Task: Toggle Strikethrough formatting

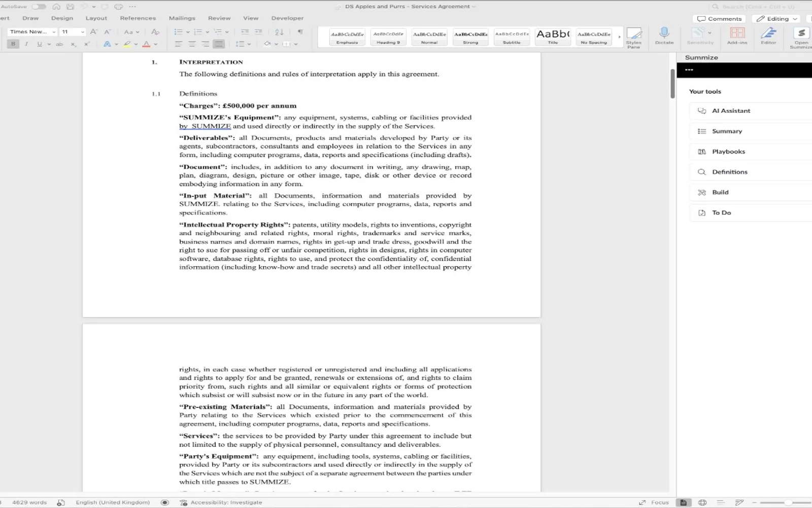Action: (x=59, y=44)
